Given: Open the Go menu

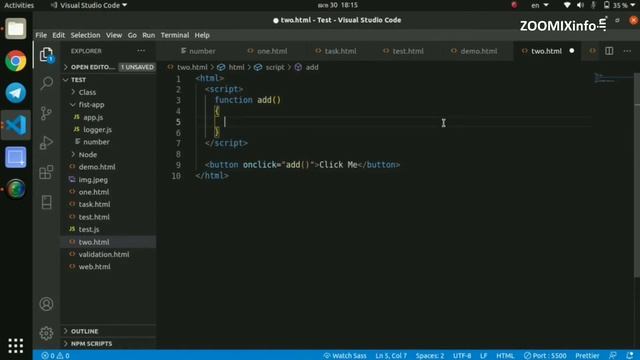Looking at the screenshot, I should [132, 35].
